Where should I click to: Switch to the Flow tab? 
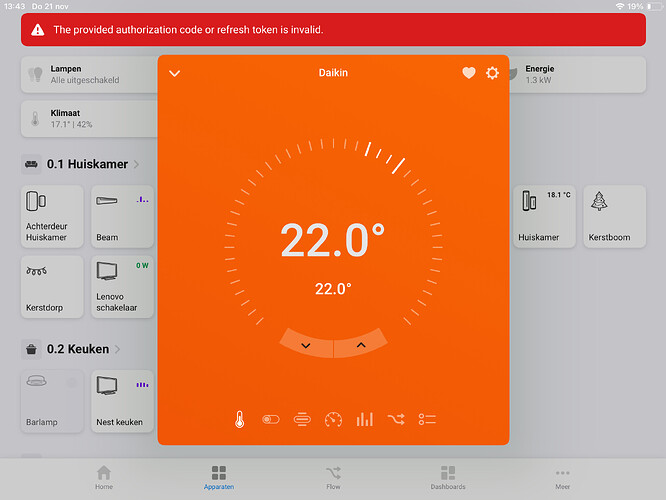(x=333, y=477)
